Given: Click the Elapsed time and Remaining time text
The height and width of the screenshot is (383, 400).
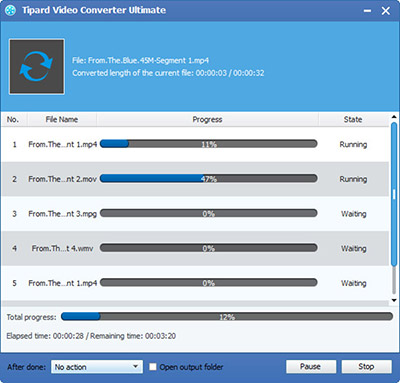Looking at the screenshot, I should pos(91,336).
